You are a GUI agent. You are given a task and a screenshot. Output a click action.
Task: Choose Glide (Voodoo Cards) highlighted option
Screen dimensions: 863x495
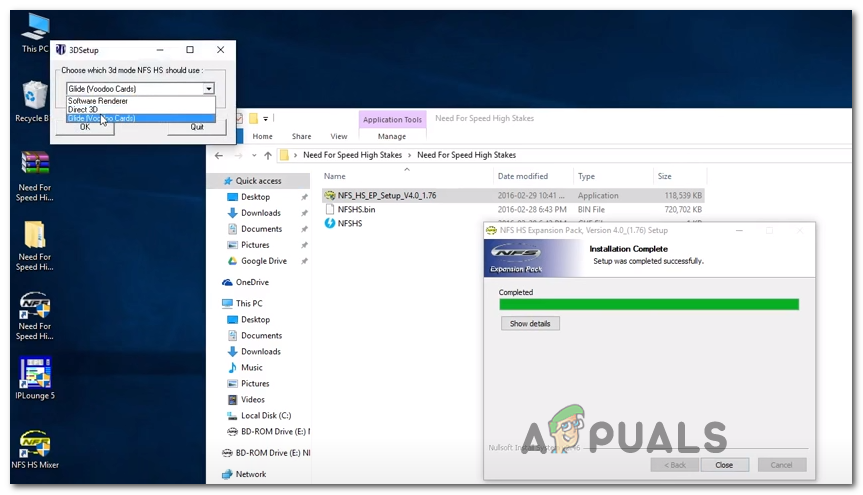(x=140, y=118)
